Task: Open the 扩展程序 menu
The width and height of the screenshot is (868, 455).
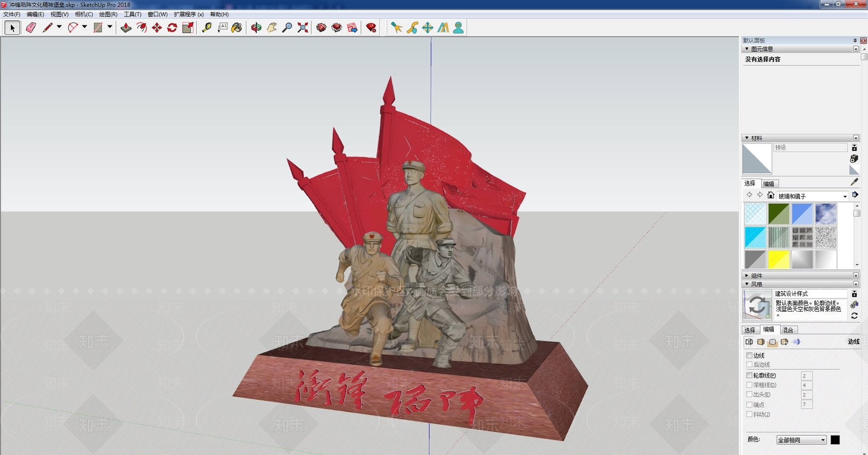Action: tap(189, 14)
